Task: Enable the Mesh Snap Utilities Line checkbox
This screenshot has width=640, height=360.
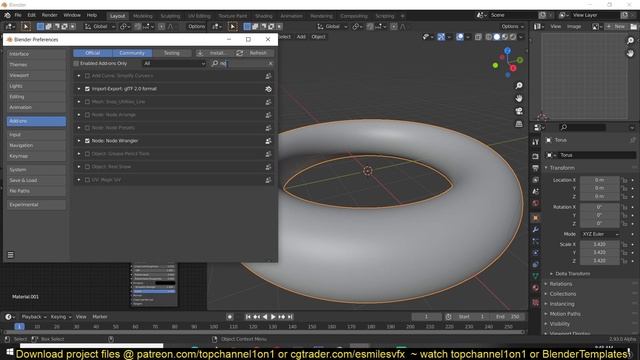Action: 87,102
